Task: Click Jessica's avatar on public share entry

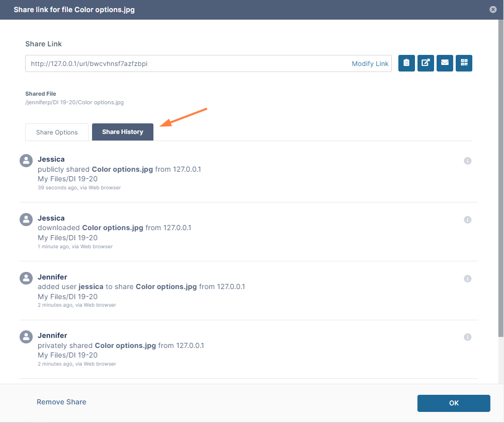Action: (x=26, y=161)
